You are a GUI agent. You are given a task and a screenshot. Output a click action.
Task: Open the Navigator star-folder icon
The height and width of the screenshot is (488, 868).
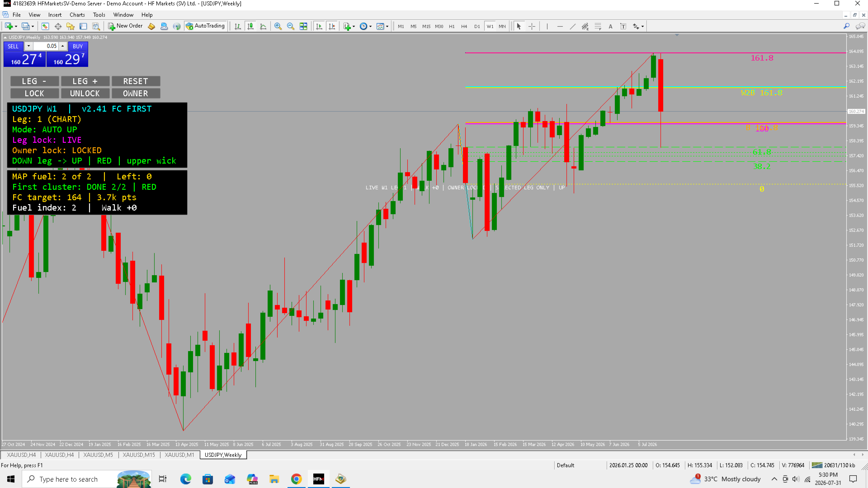pyautogui.click(x=71, y=26)
